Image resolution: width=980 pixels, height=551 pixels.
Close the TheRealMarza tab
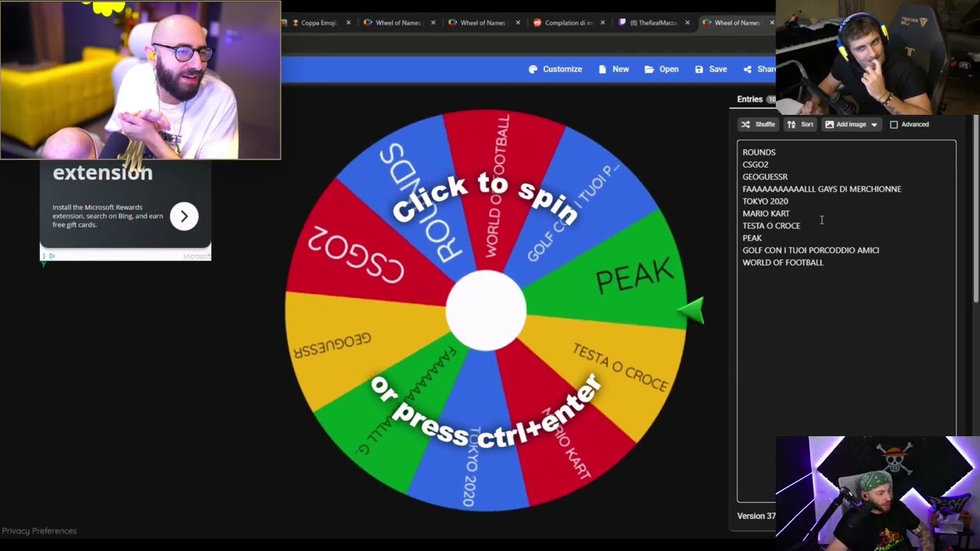tap(687, 23)
